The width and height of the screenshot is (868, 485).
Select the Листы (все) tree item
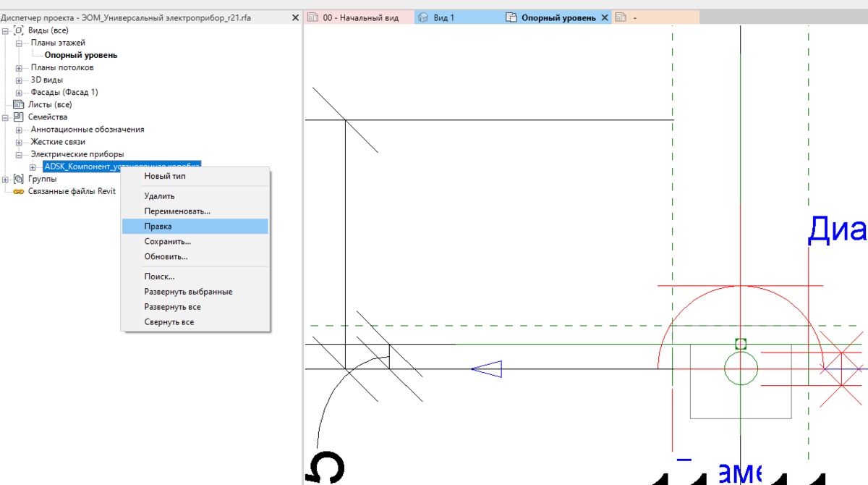[x=50, y=104]
